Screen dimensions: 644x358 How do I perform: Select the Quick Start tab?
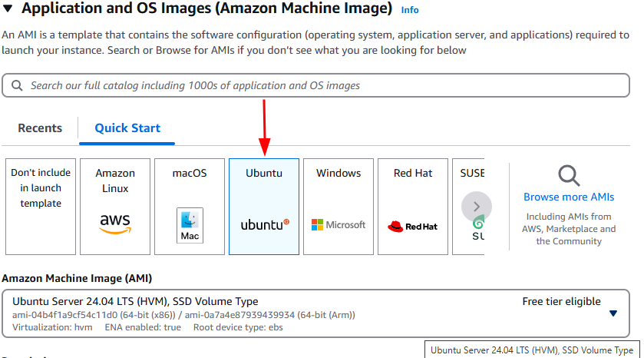(127, 128)
